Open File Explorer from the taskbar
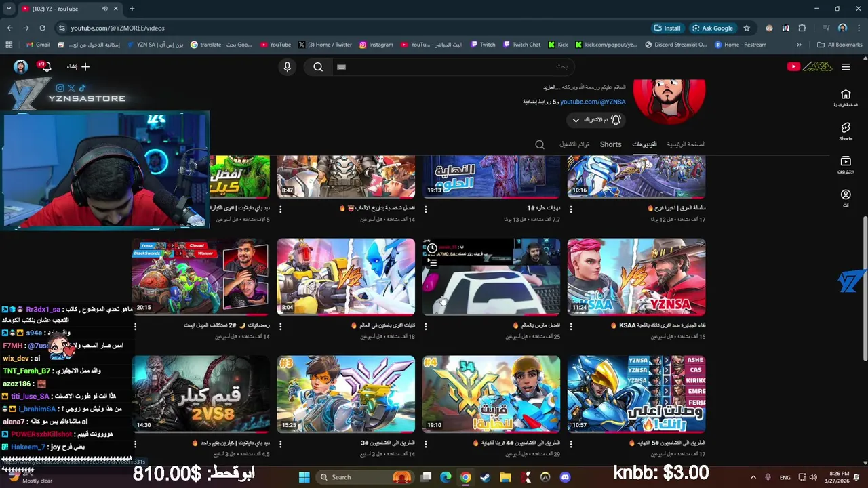The height and width of the screenshot is (488, 868). (x=505, y=477)
